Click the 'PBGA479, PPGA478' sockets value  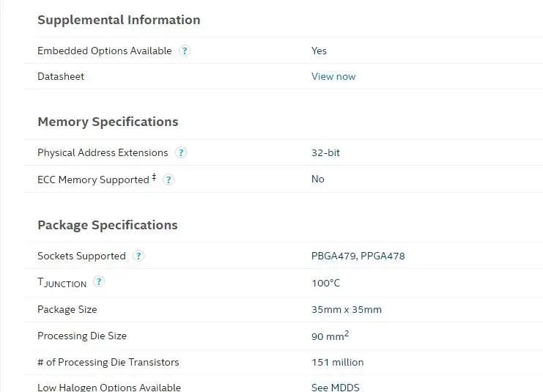click(358, 256)
